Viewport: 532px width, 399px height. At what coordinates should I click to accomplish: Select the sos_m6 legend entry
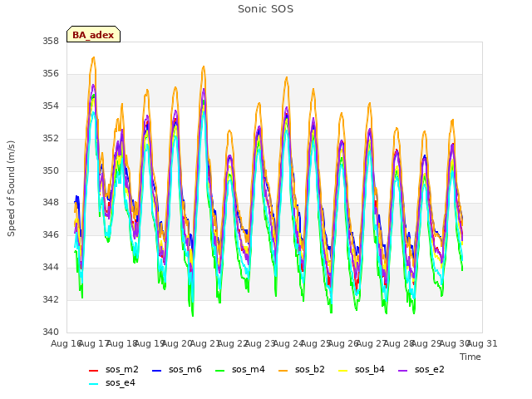177,369
